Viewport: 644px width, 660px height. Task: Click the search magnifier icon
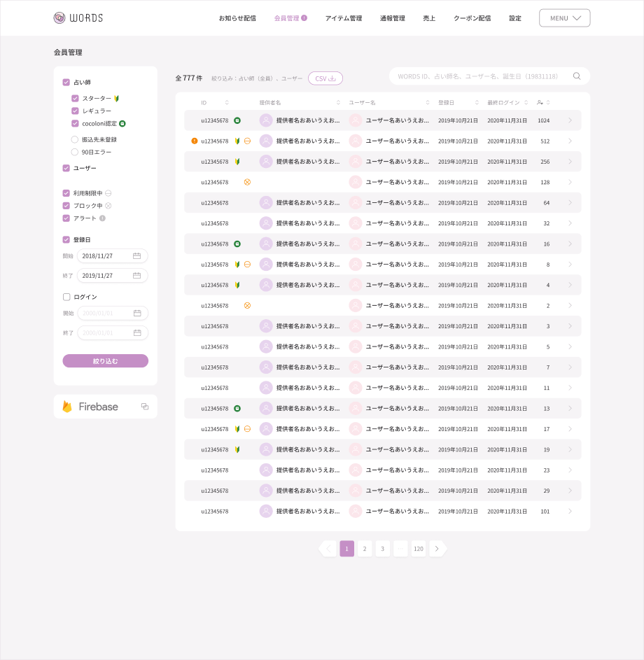click(577, 76)
